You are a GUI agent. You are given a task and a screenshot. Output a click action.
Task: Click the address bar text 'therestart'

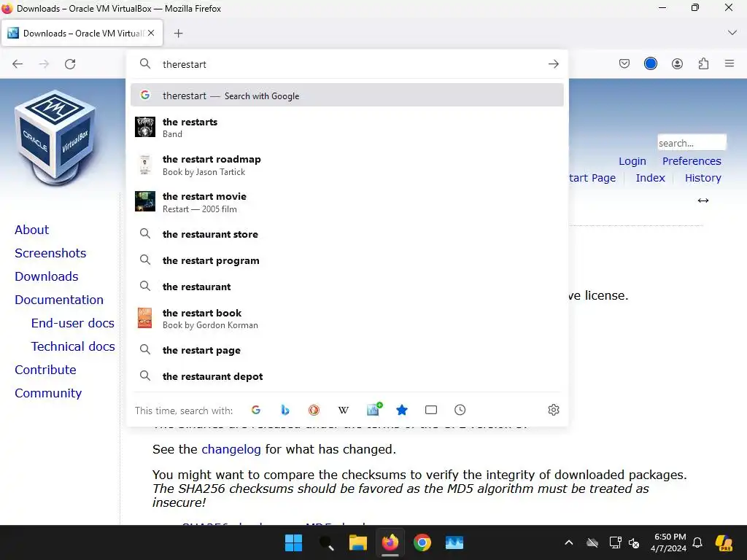[185, 64]
